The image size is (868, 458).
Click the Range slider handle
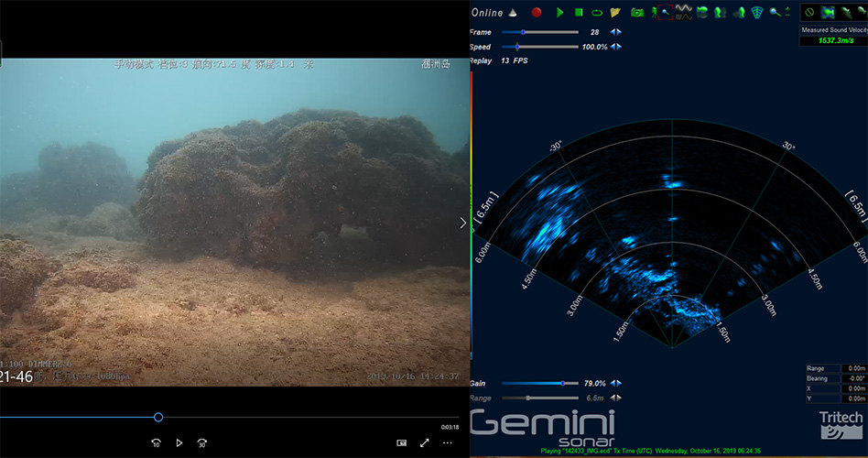528,398
